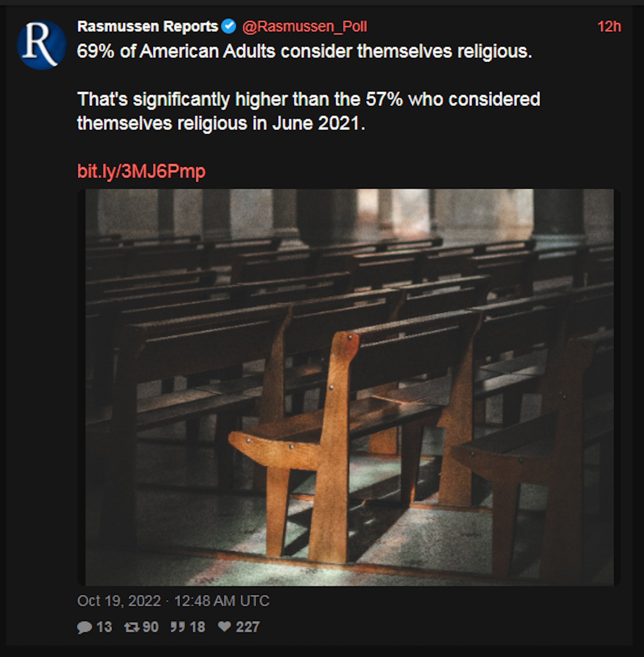Click the retweet arrows icon

131,627
